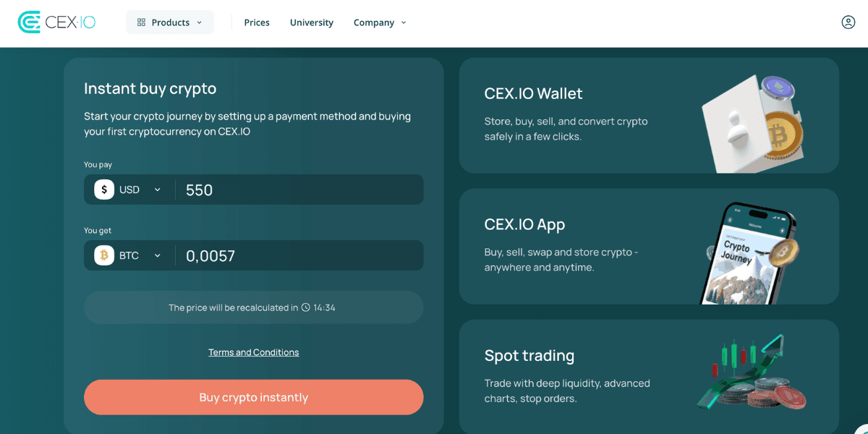Click the Products grid icon

pyautogui.click(x=141, y=22)
